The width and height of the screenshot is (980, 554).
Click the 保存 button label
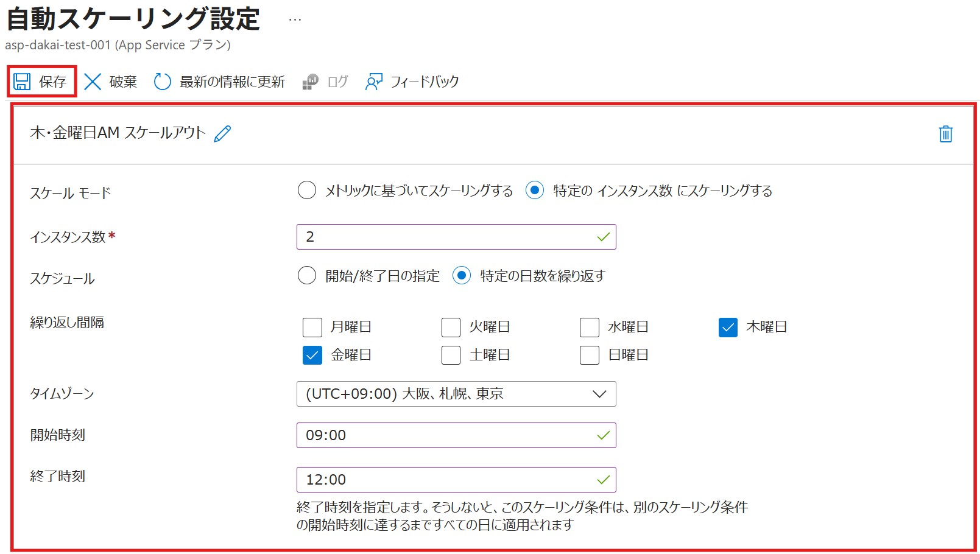[52, 82]
